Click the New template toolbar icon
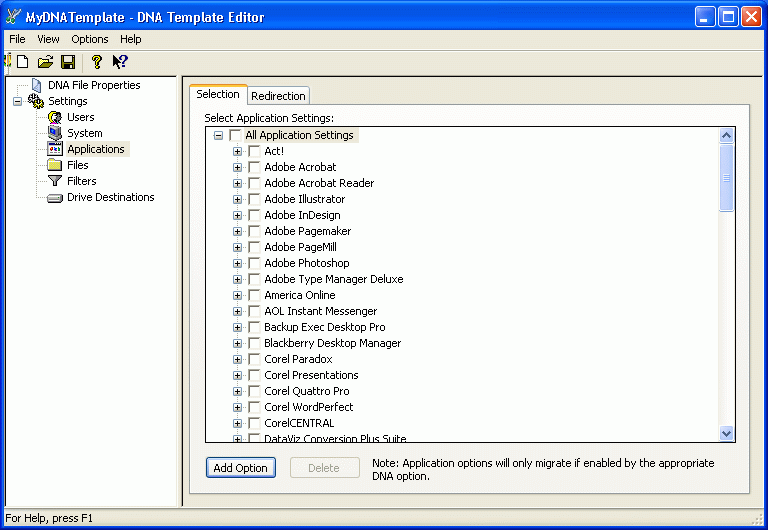This screenshot has width=768, height=530. pos(23,62)
